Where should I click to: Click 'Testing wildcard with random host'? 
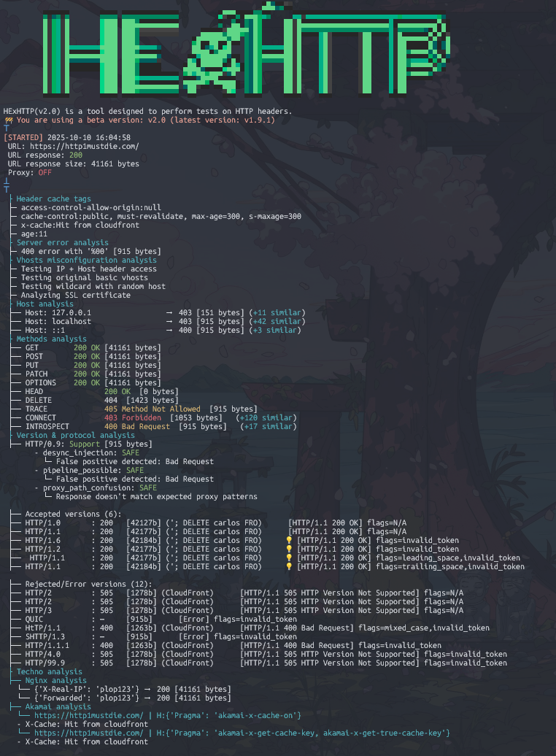[93, 286]
